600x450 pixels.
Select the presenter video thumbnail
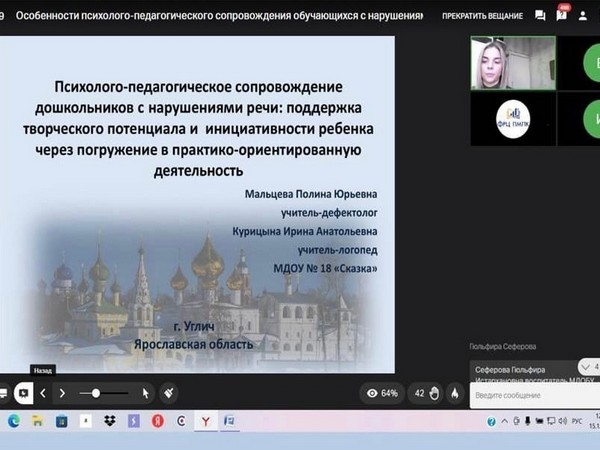point(513,63)
